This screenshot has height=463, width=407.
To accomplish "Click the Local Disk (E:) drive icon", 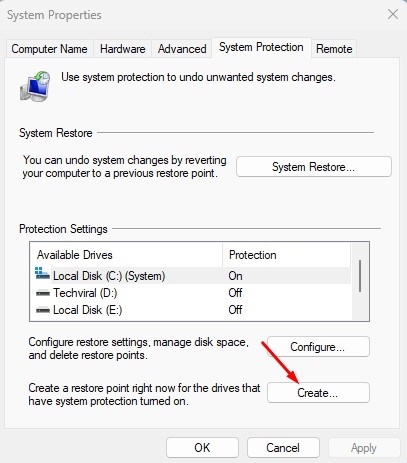I will 43,310.
